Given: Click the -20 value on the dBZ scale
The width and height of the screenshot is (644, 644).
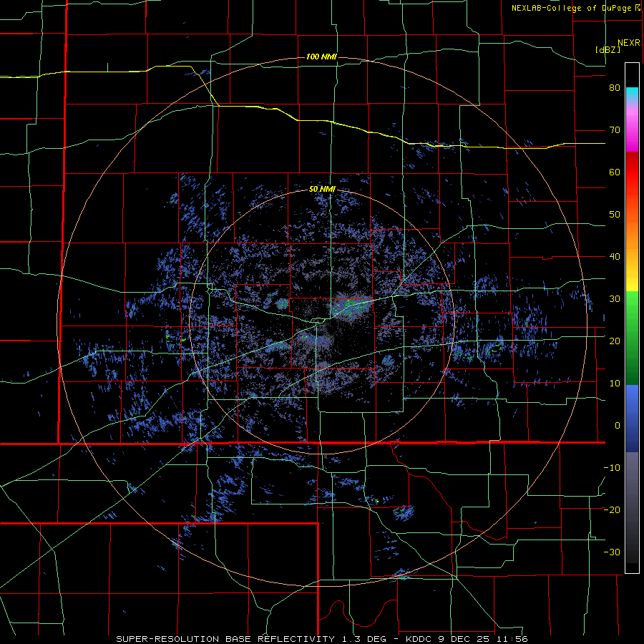Looking at the screenshot, I should tap(612, 509).
